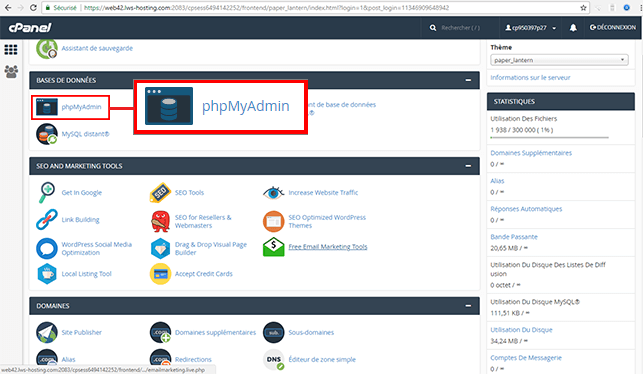The image size is (643, 374).
Task: Click the apps grid icon in sidebar
Action: (x=11, y=50)
